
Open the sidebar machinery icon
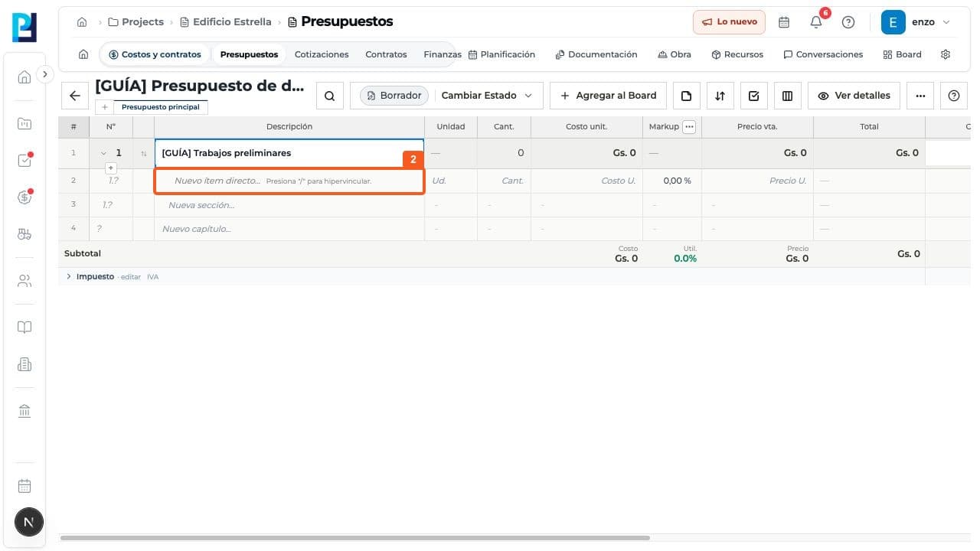[x=24, y=235]
